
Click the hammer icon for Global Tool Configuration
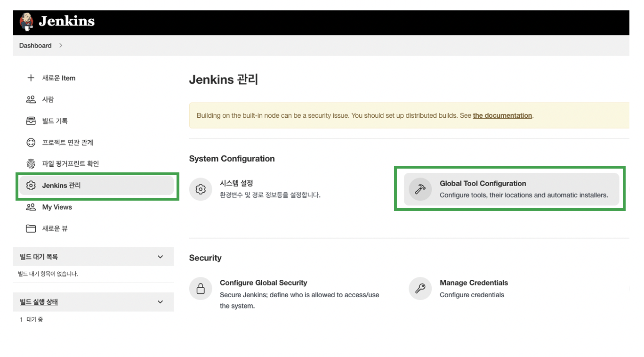coord(420,189)
